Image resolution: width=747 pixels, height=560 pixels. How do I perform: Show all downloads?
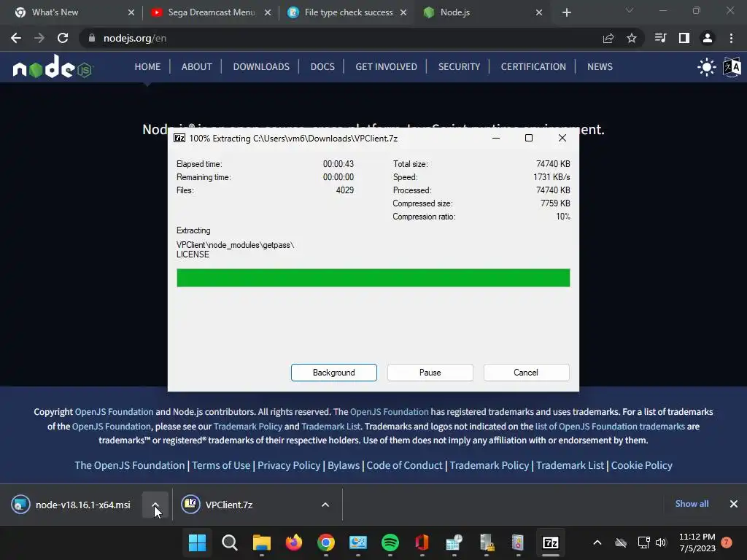click(692, 504)
